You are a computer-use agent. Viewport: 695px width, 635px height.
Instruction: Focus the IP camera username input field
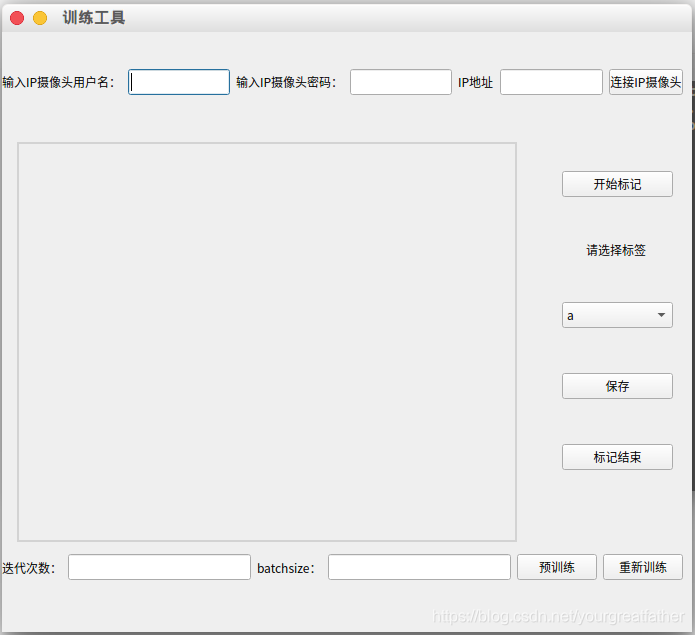(x=179, y=82)
